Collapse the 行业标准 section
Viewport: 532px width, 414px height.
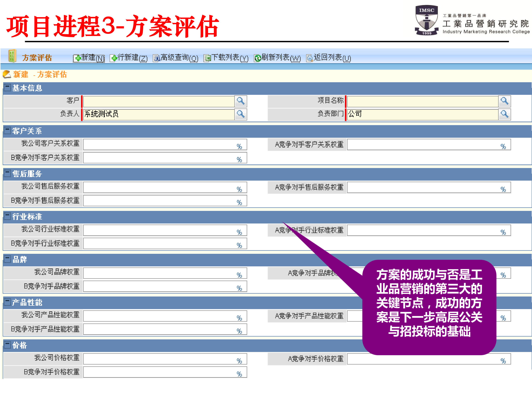pos(7,216)
